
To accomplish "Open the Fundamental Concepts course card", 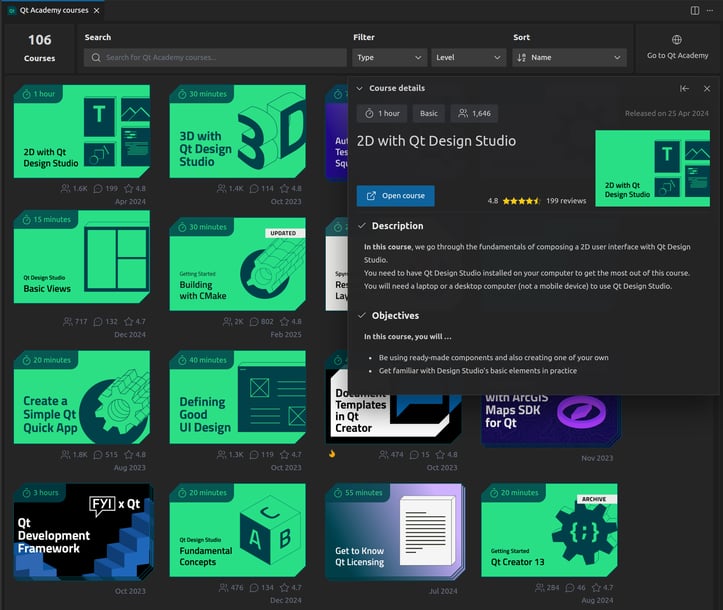I will (x=237, y=530).
